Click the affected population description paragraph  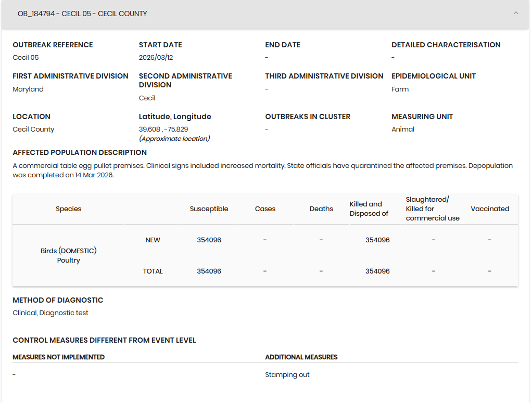[262, 171]
